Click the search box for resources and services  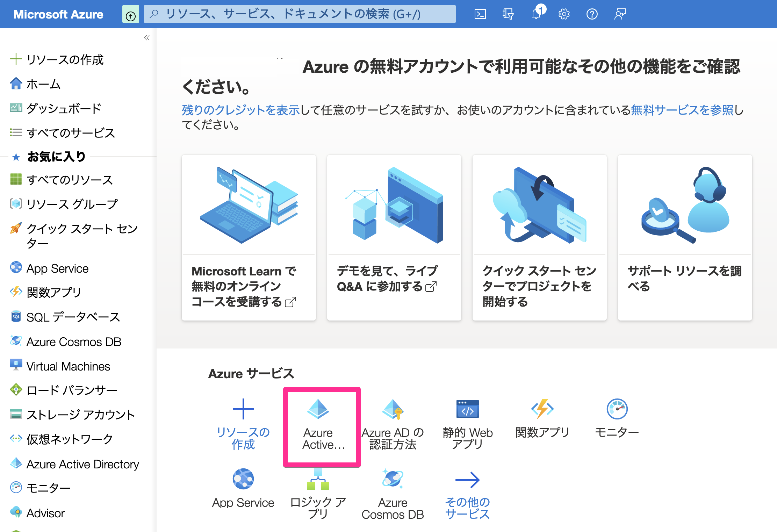click(x=300, y=14)
